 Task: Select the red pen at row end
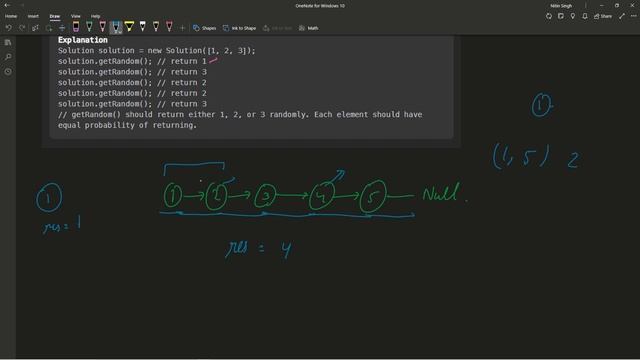click(169, 27)
